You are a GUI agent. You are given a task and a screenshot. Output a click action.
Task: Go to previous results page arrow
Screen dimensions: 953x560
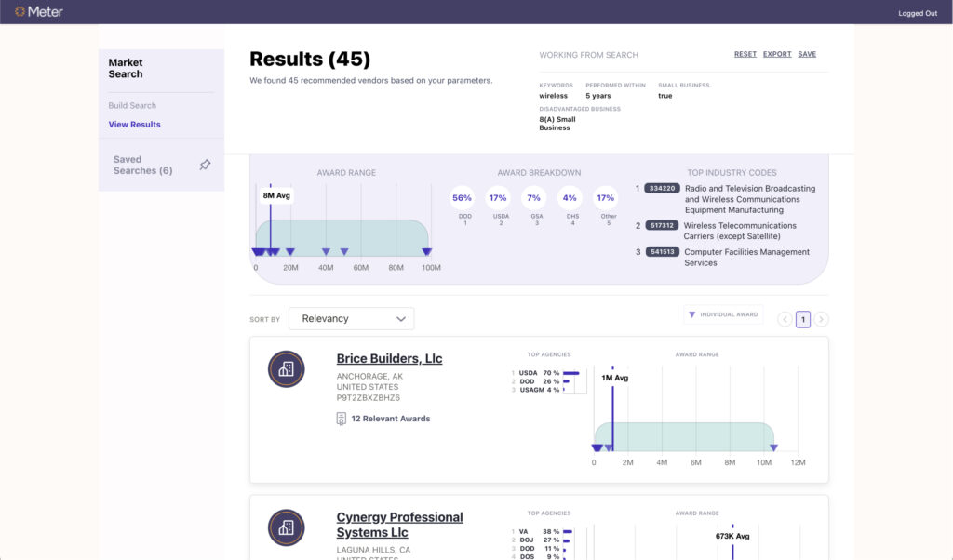(x=785, y=319)
